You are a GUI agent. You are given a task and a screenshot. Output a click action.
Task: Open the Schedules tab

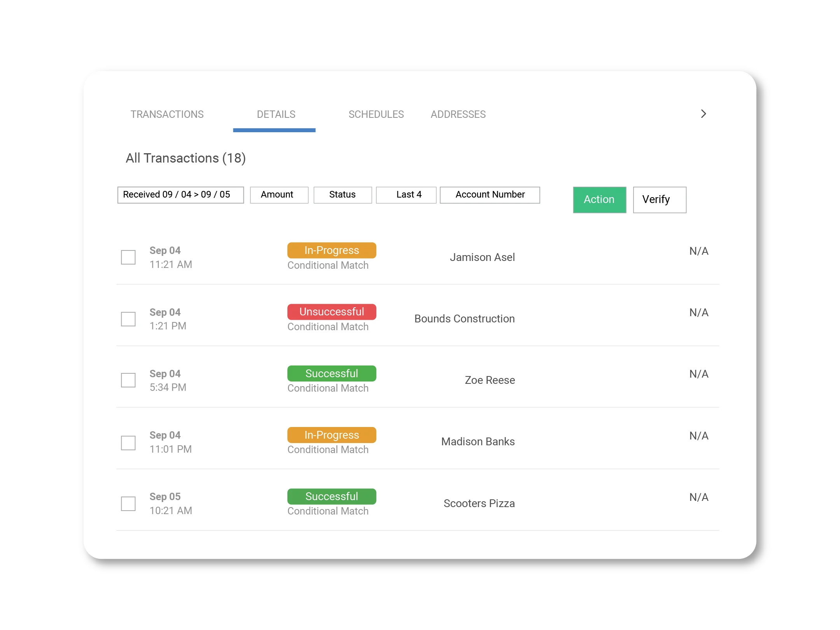pos(376,114)
